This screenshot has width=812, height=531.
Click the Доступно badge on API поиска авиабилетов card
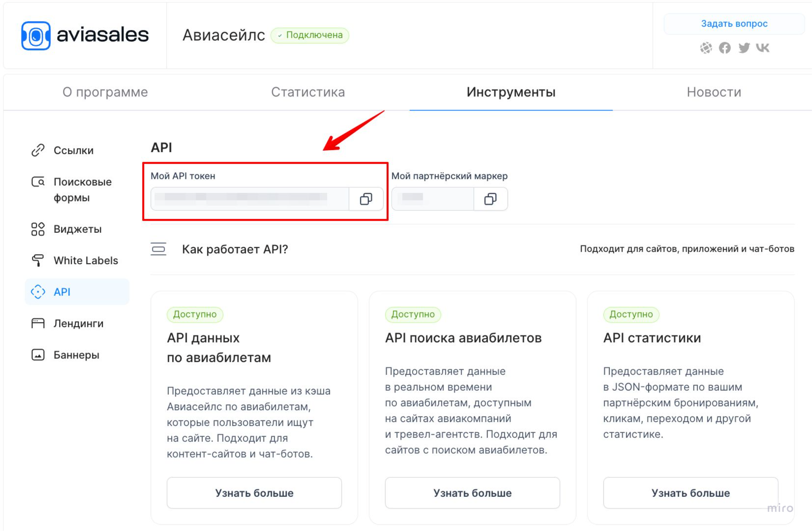click(x=413, y=314)
